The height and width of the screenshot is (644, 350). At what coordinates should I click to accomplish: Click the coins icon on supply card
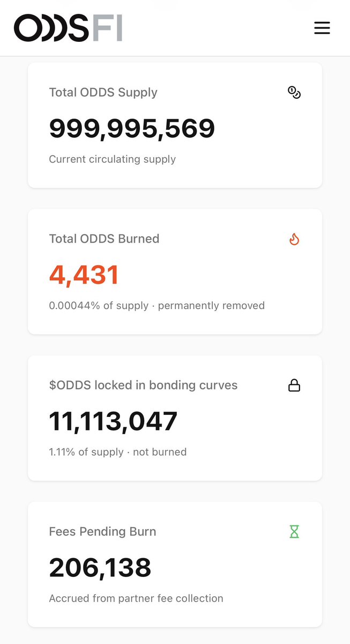(294, 92)
